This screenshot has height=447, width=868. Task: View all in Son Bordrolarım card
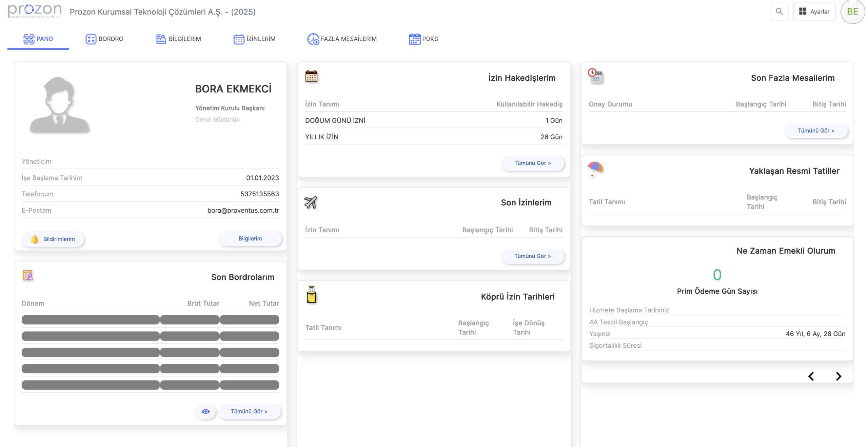[x=249, y=411]
